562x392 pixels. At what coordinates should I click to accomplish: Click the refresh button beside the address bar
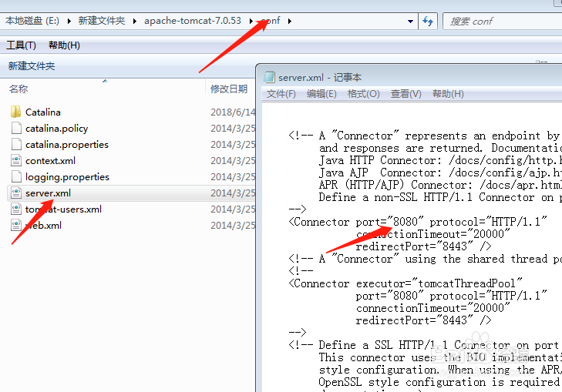coord(428,21)
